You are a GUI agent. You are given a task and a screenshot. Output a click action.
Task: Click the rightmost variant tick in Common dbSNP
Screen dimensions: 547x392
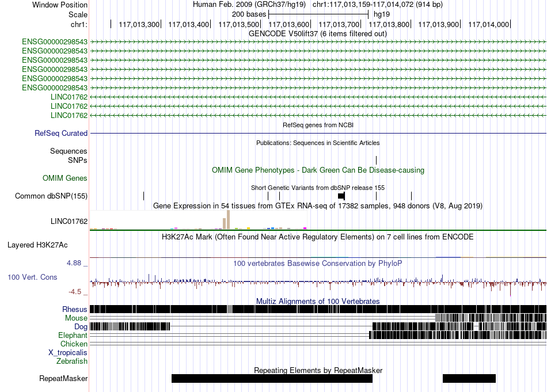411,196
